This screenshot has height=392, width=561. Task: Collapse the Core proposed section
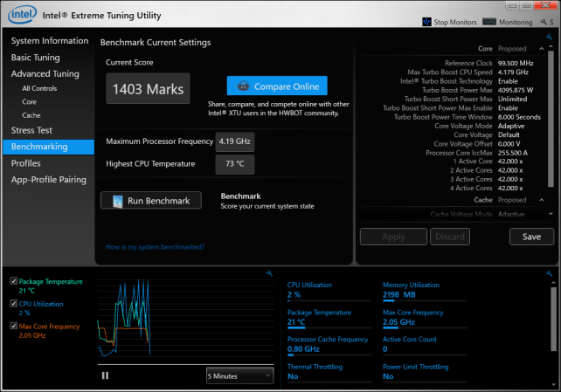541,49
